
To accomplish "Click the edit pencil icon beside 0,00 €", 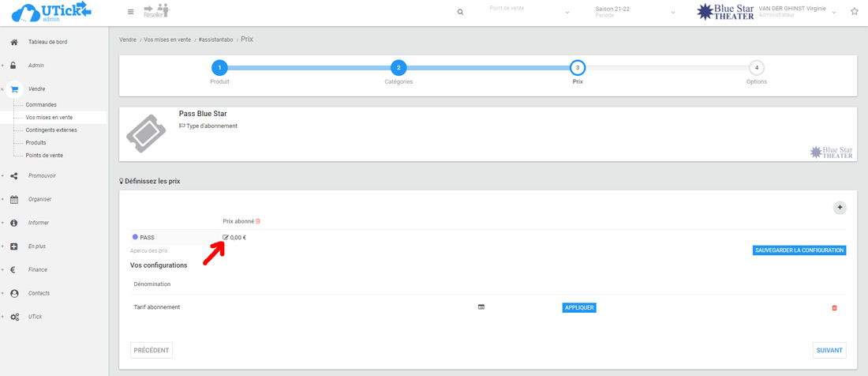I will pos(226,237).
